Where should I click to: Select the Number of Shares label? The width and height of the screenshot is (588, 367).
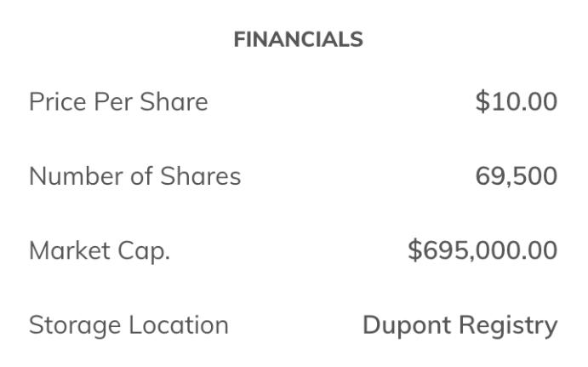[134, 176]
